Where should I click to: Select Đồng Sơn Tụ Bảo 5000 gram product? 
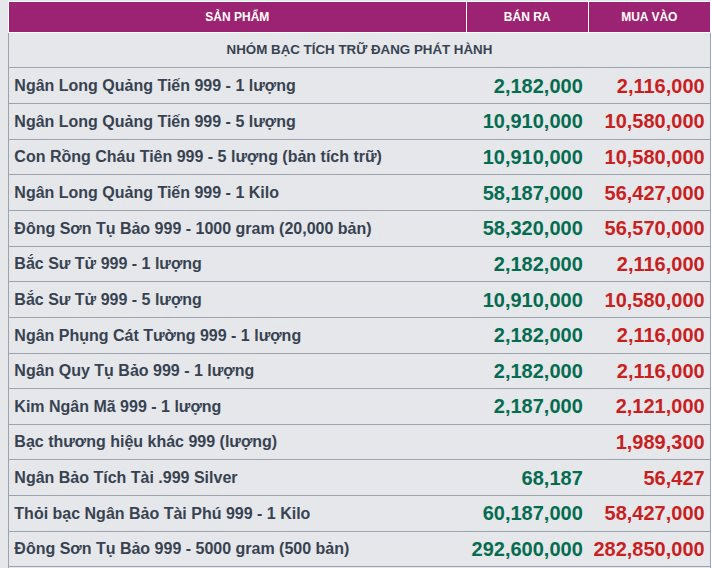[x=182, y=549]
